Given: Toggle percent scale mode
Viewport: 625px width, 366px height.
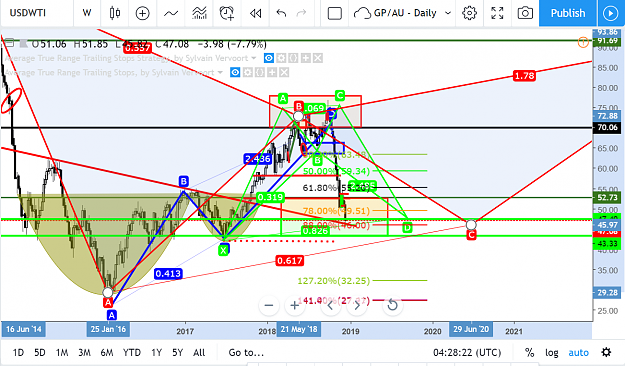Looking at the screenshot, I should point(529,352).
